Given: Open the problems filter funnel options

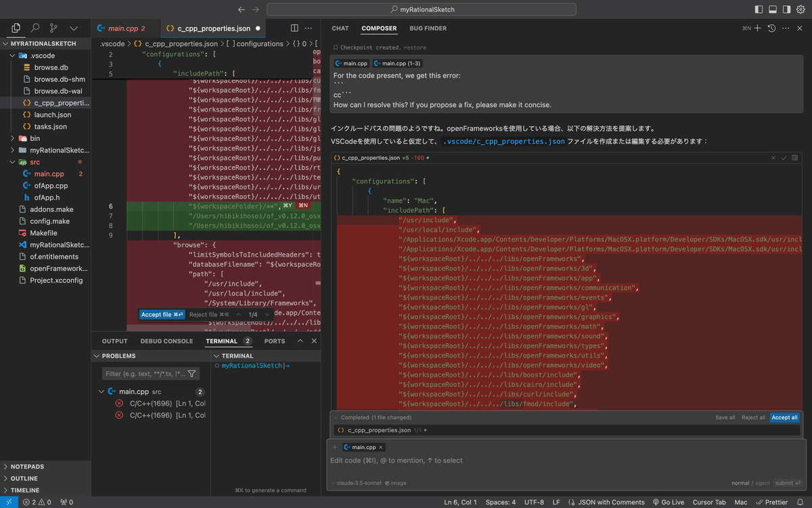Looking at the screenshot, I should (192, 374).
